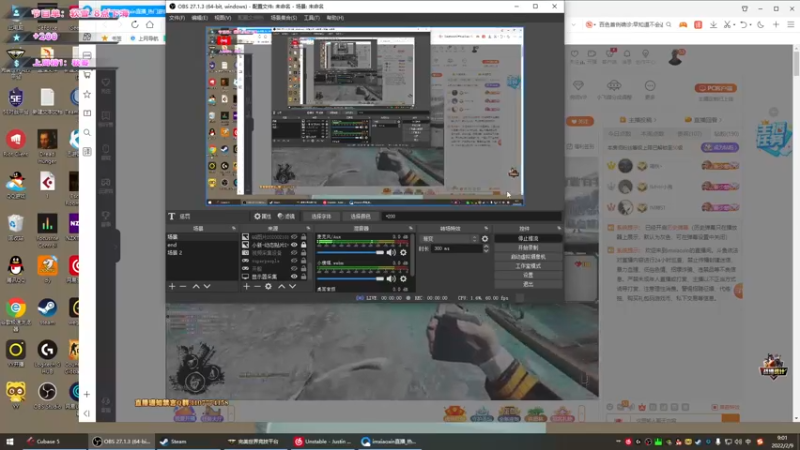Image resolution: width=800 pixels, height=450 pixels.
Task: Open OBS 场景集合(S) menu
Action: tap(283, 18)
